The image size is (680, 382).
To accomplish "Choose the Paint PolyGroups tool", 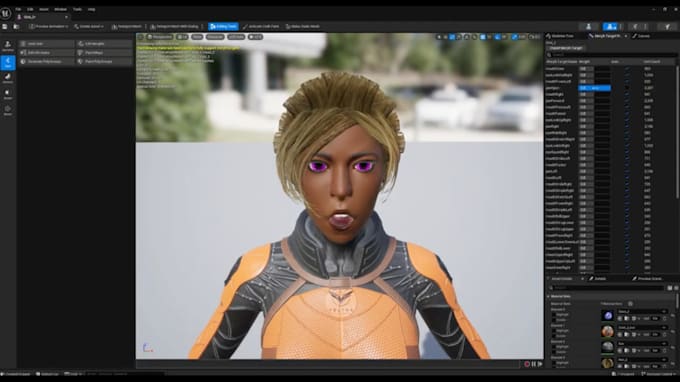I will [104, 62].
